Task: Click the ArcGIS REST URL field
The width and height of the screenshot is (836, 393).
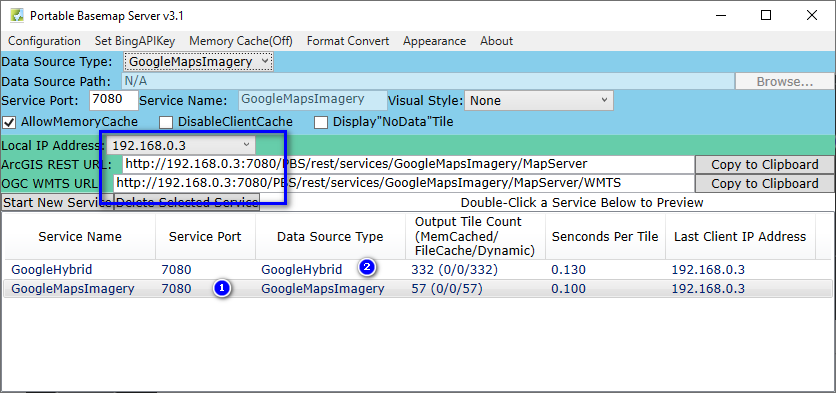Action: point(408,164)
